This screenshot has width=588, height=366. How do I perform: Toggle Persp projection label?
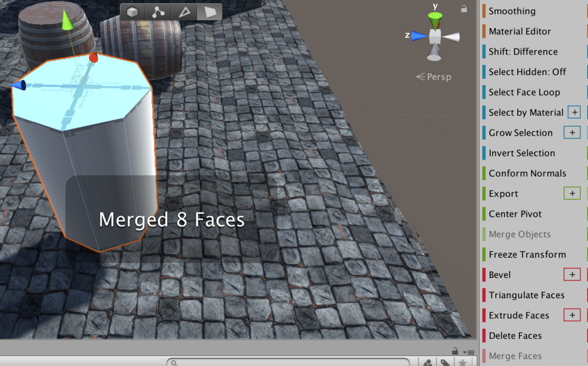point(434,77)
